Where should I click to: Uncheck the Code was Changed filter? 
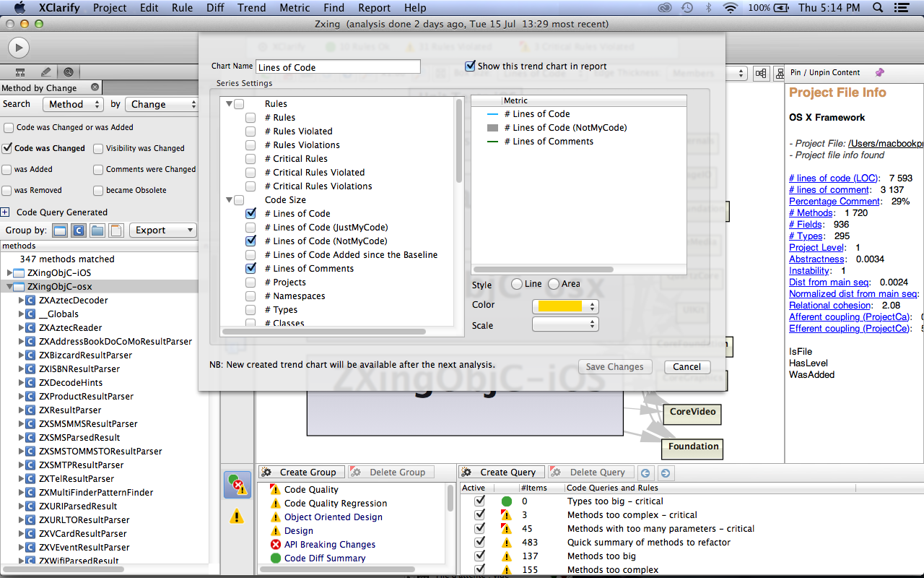click(x=7, y=148)
